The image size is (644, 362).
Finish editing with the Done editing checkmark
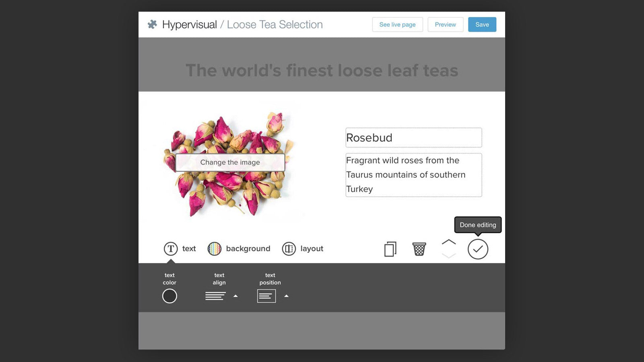point(478,249)
